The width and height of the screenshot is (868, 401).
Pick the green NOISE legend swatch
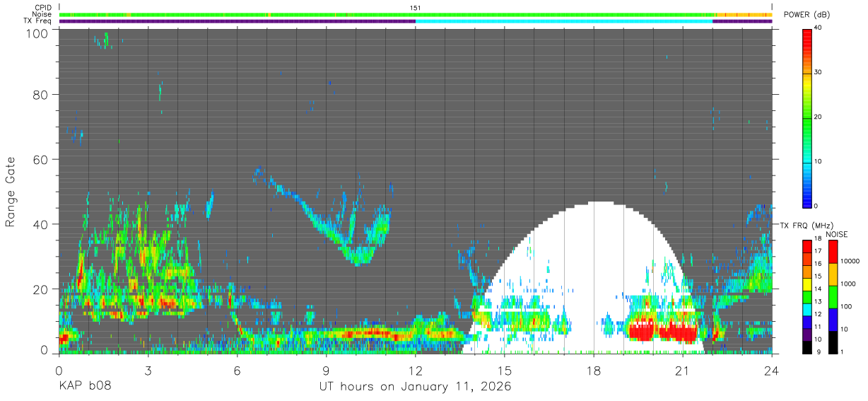pos(833,297)
